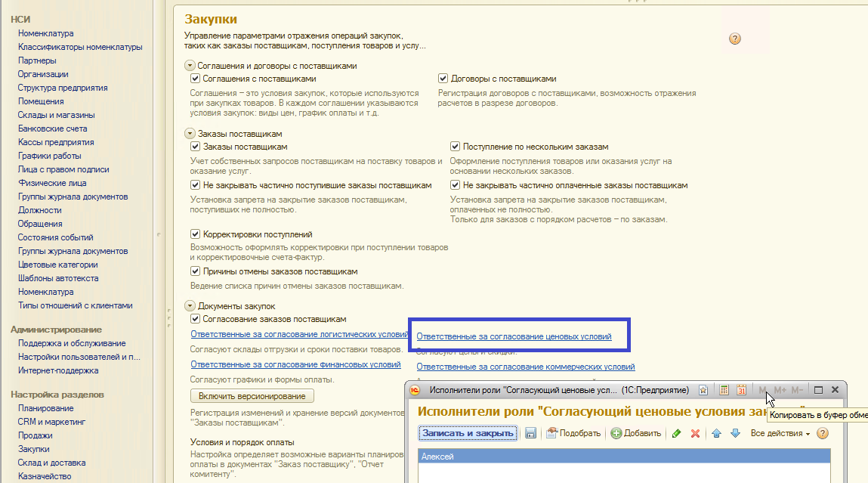
Task: Click the add-to-favorites star icon in the title bar
Action: [x=703, y=390]
